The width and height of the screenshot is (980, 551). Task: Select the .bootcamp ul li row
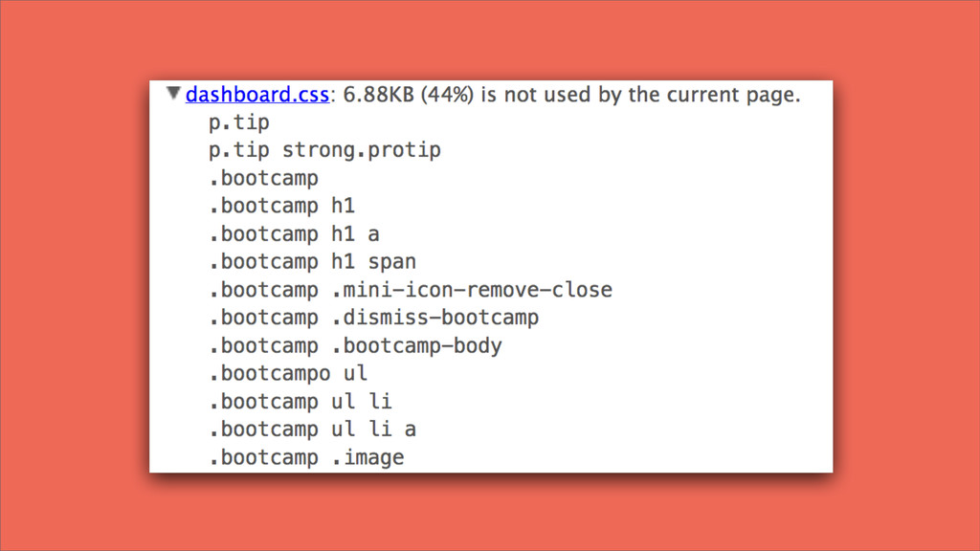pyautogui.click(x=300, y=401)
